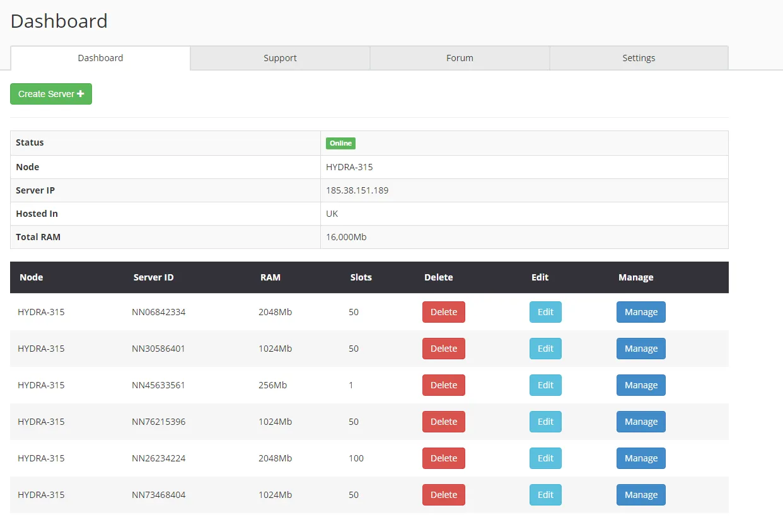Screen dimensions: 783x532
Task: Click the node name HYDRA-315 in info table
Action: pos(349,167)
